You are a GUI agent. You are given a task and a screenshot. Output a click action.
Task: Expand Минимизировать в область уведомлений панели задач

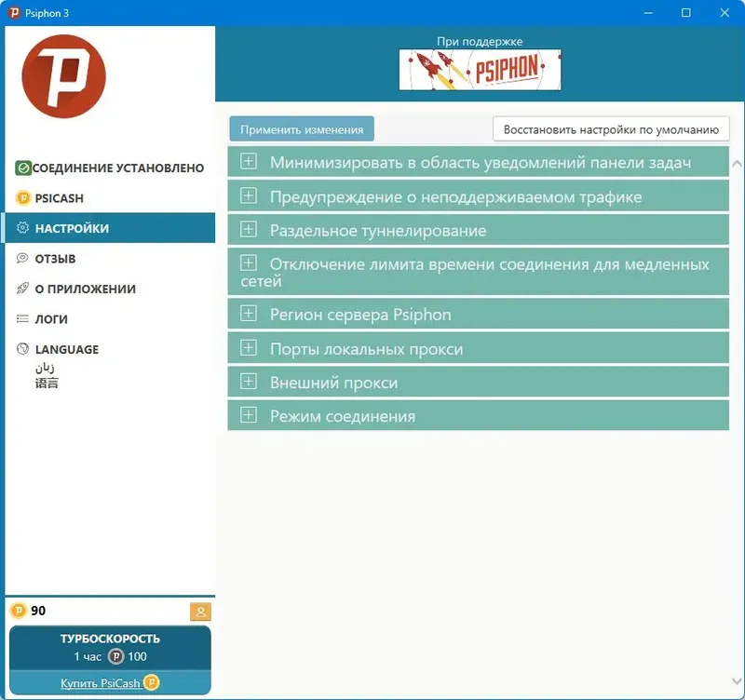pyautogui.click(x=478, y=162)
